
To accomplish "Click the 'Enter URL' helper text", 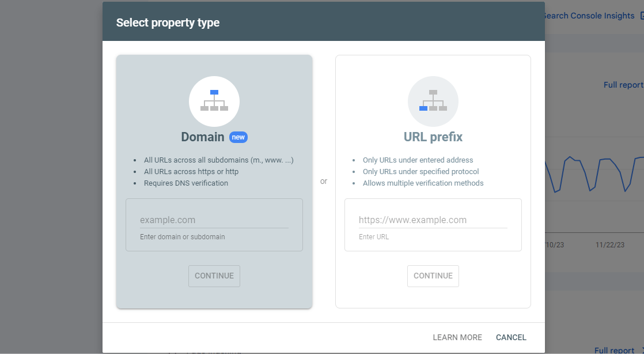I will (x=374, y=237).
